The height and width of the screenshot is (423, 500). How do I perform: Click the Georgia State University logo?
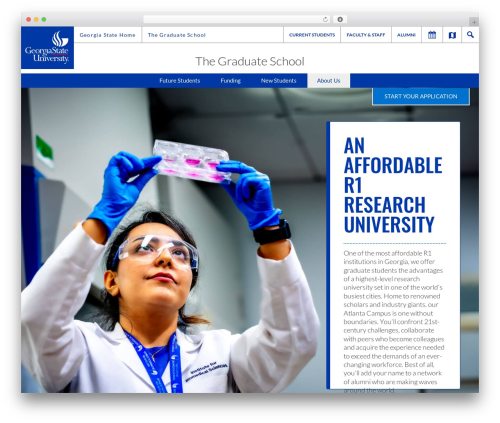click(47, 48)
